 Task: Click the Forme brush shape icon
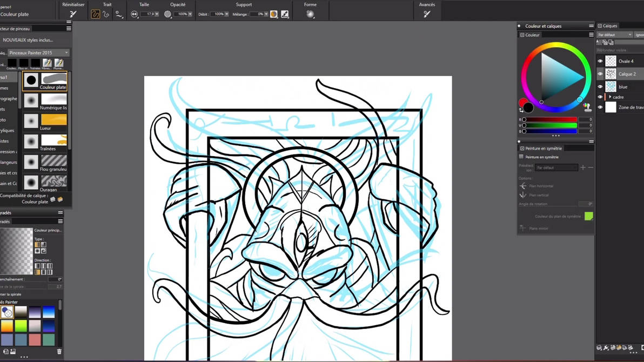(x=310, y=14)
